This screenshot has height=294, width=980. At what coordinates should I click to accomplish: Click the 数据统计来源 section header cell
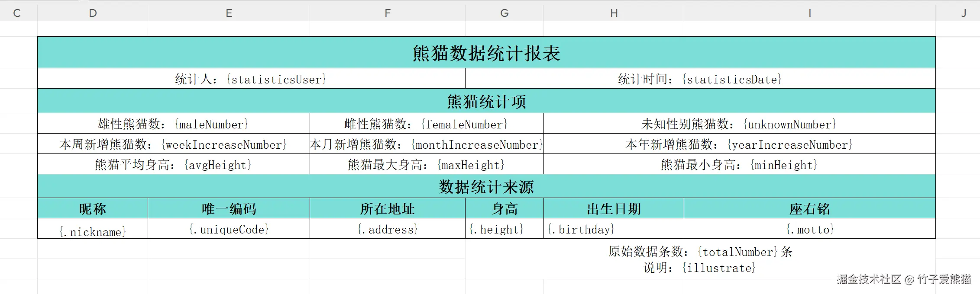[x=486, y=187]
